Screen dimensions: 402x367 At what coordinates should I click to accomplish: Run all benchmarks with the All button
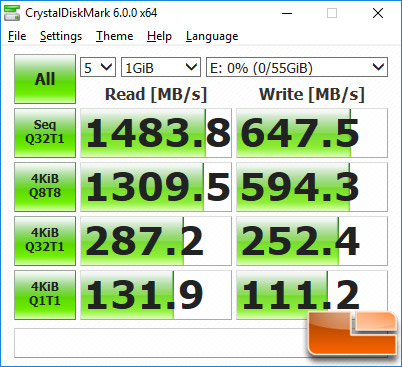45,79
